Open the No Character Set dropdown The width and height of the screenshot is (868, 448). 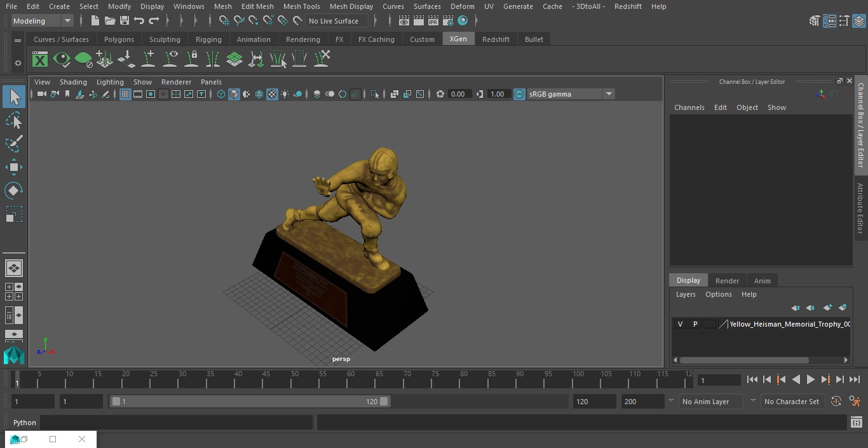click(x=792, y=402)
